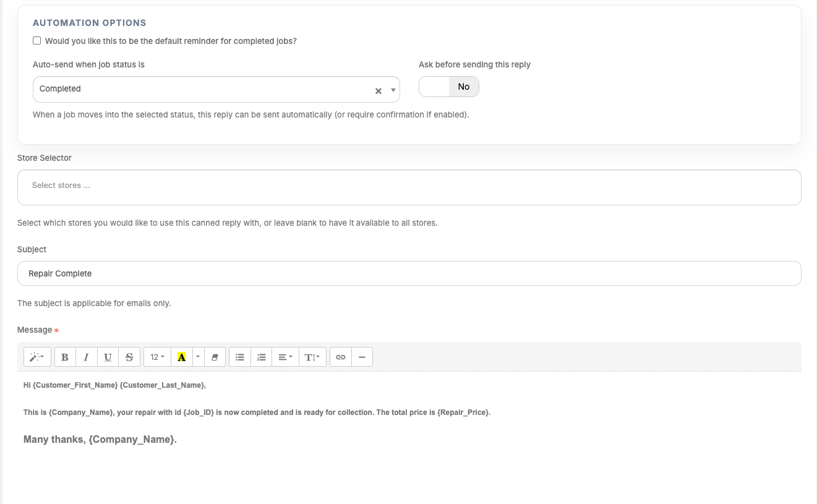Clear formatting with the eraser icon
817x504 pixels.
(215, 357)
